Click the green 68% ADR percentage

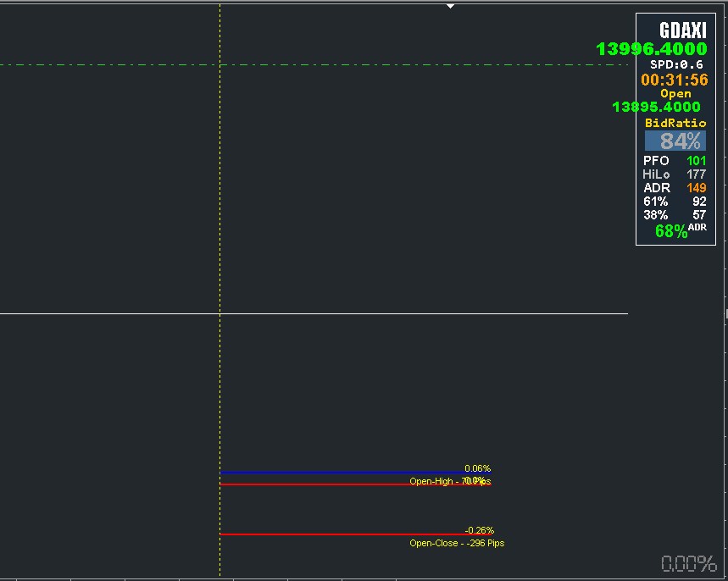coord(671,231)
